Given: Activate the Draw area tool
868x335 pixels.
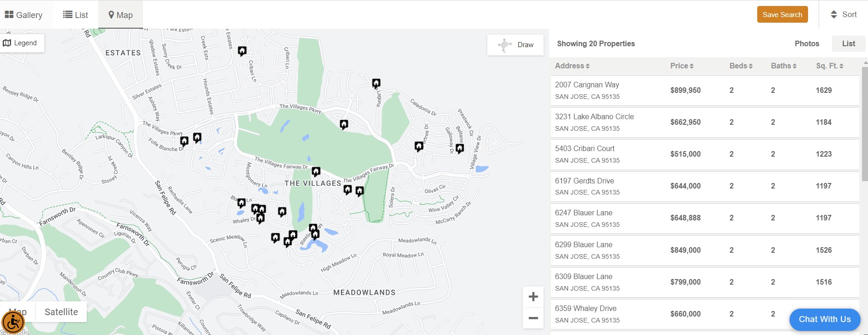Looking at the screenshot, I should [515, 45].
